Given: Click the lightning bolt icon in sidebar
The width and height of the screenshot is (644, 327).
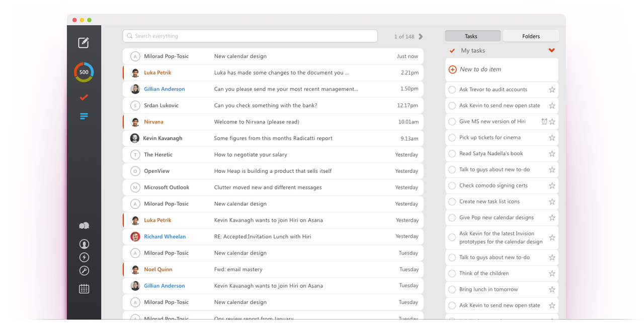Looking at the screenshot, I should pos(84,257).
